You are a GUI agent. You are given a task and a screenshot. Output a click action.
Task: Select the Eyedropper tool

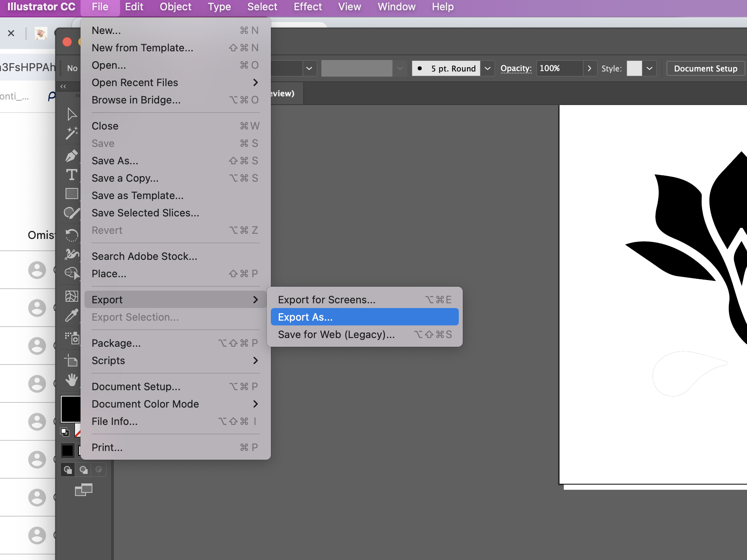[x=71, y=316]
